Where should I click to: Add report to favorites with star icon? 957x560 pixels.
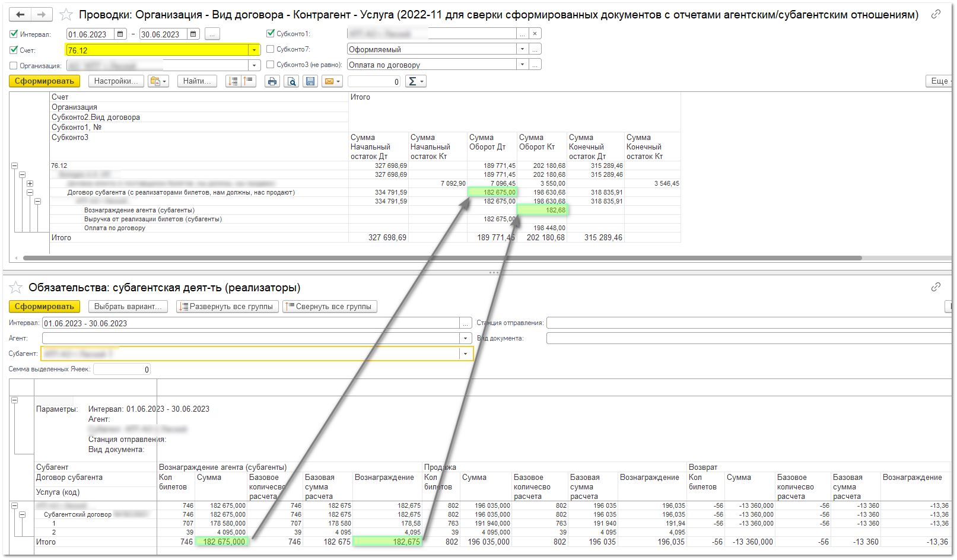(66, 14)
